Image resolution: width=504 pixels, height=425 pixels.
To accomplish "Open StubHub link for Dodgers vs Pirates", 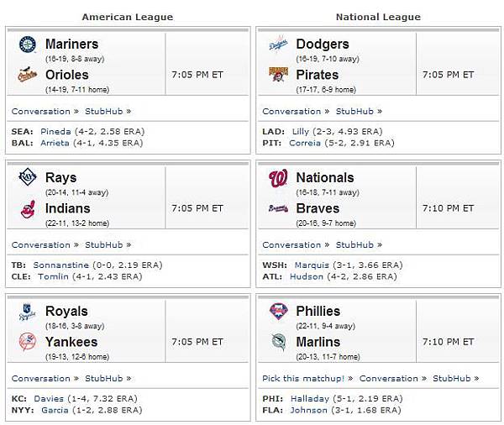I will point(354,111).
